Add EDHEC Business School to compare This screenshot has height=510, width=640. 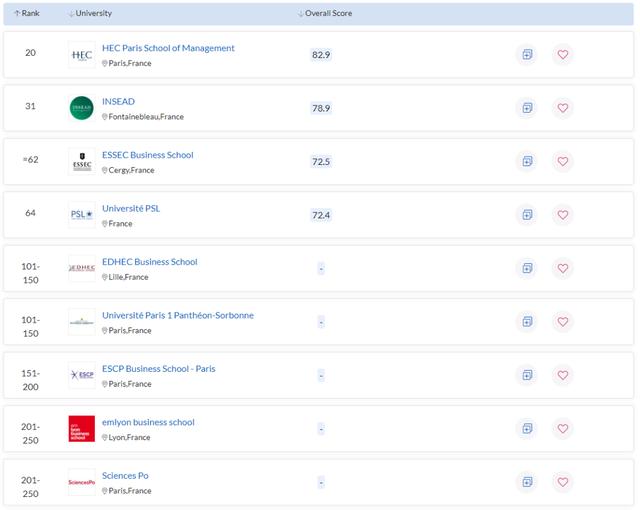527,268
